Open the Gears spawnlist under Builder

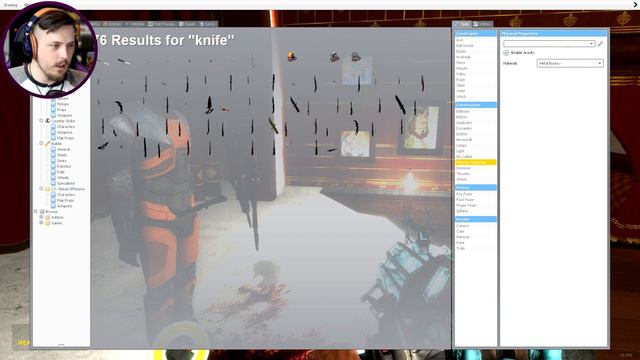tap(62, 160)
